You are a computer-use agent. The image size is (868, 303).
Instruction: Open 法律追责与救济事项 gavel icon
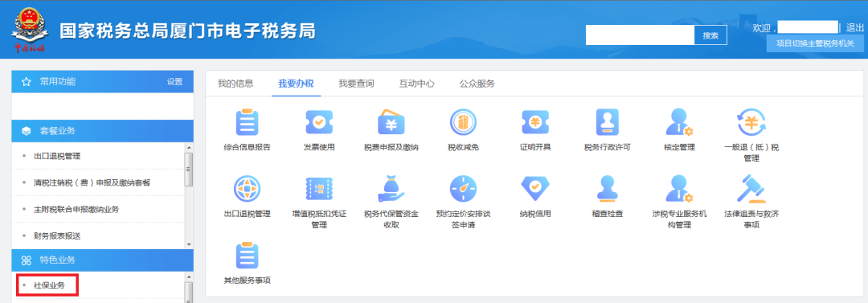(x=751, y=188)
